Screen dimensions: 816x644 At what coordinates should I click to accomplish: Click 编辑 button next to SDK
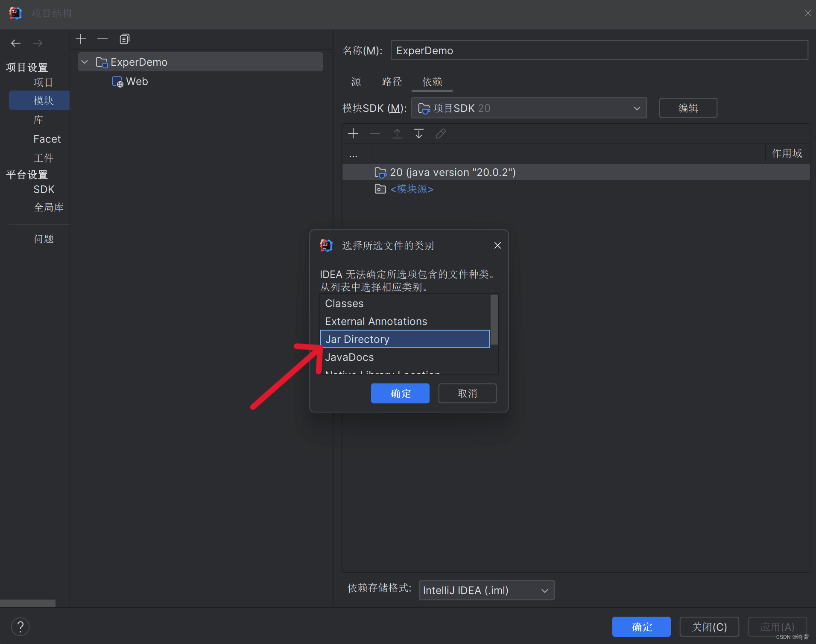(x=688, y=108)
